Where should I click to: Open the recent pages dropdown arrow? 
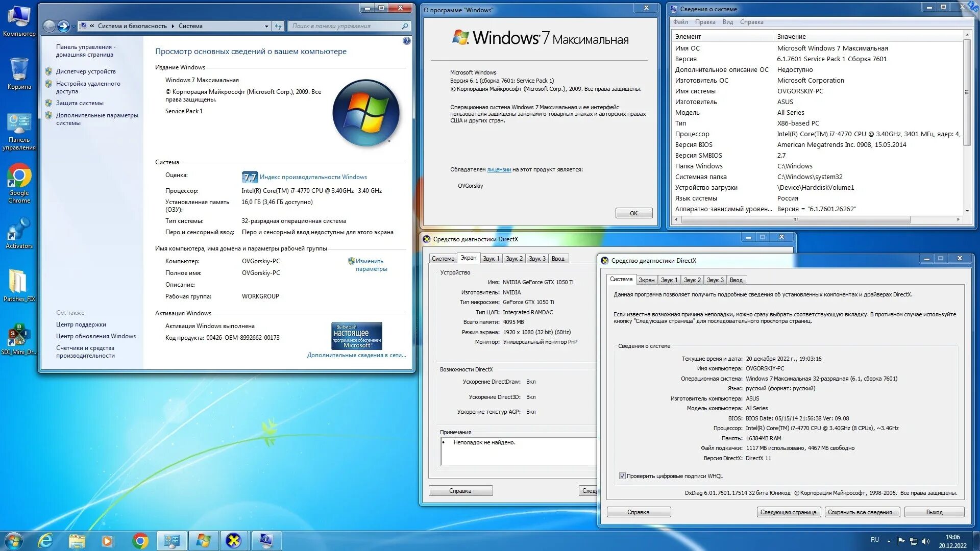pos(74,26)
